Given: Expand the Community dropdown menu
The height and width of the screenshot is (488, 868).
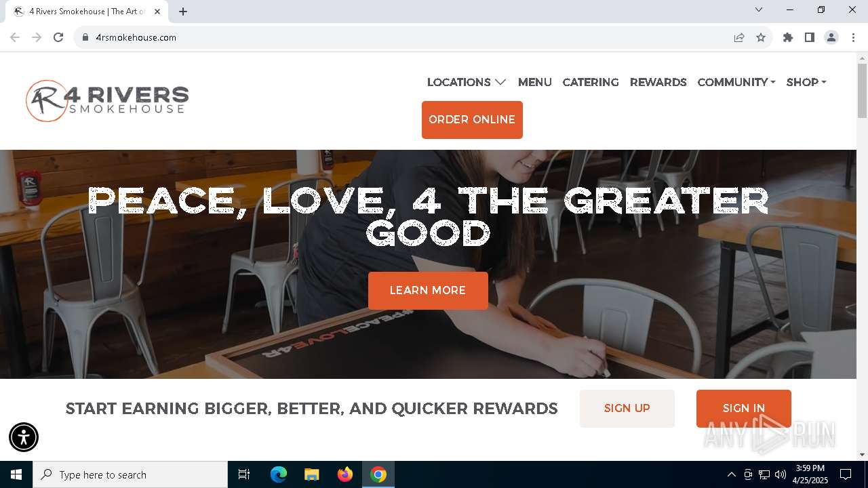Looking at the screenshot, I should click(736, 82).
